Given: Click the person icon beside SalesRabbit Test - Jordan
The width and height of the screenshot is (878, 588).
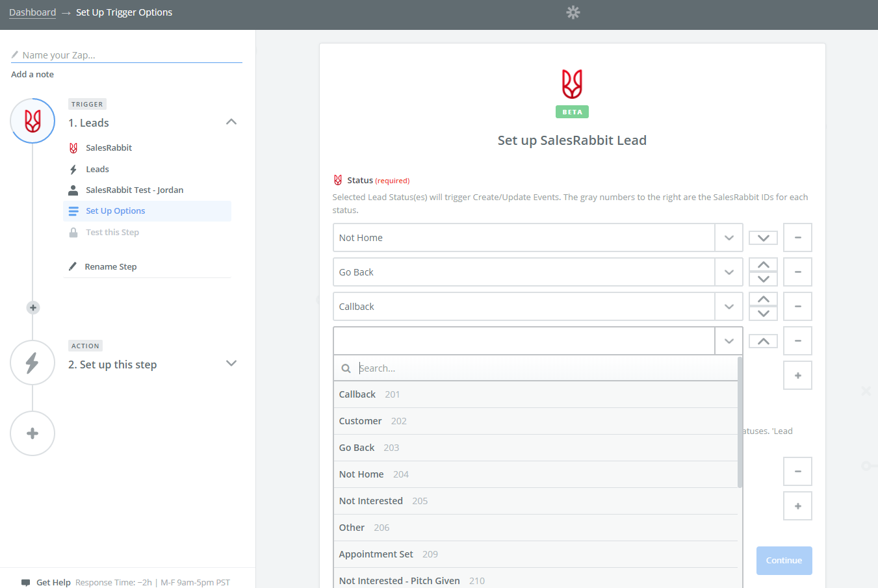Looking at the screenshot, I should (73, 190).
